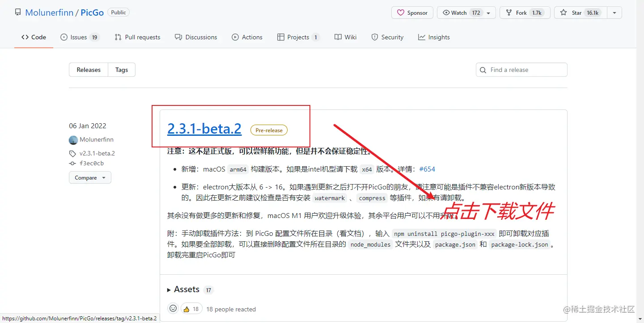Click the npm uninstall picgo-plugin-xxx code
This screenshot has width=644, height=323.
[444, 234]
